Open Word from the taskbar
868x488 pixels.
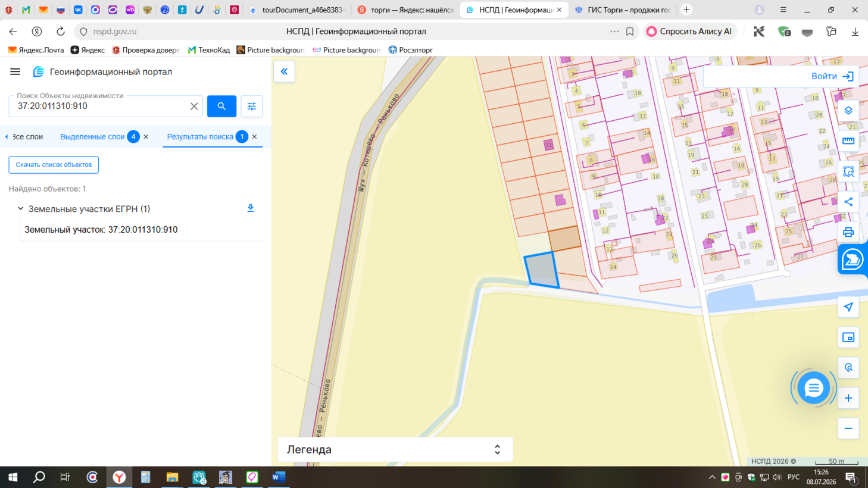(x=278, y=477)
